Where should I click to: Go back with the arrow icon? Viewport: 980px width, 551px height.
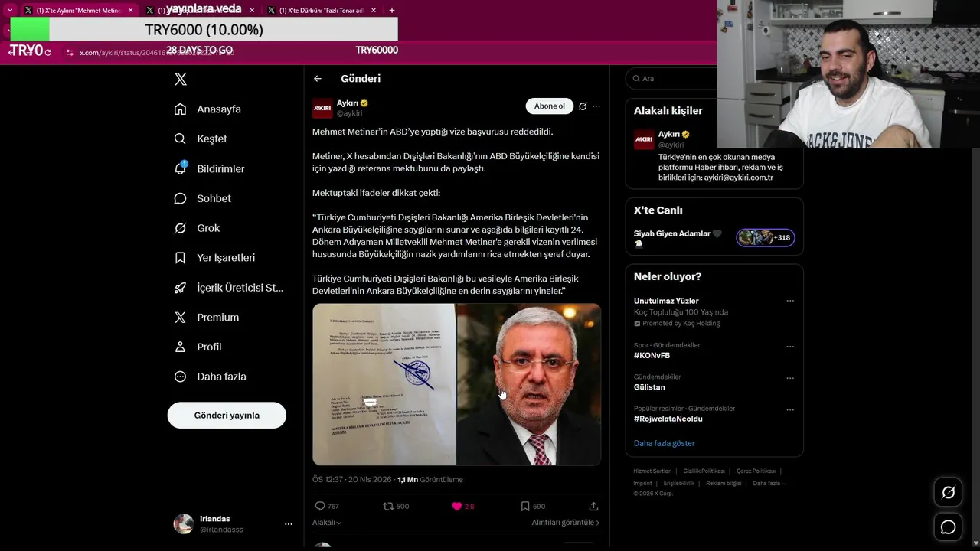coord(318,78)
